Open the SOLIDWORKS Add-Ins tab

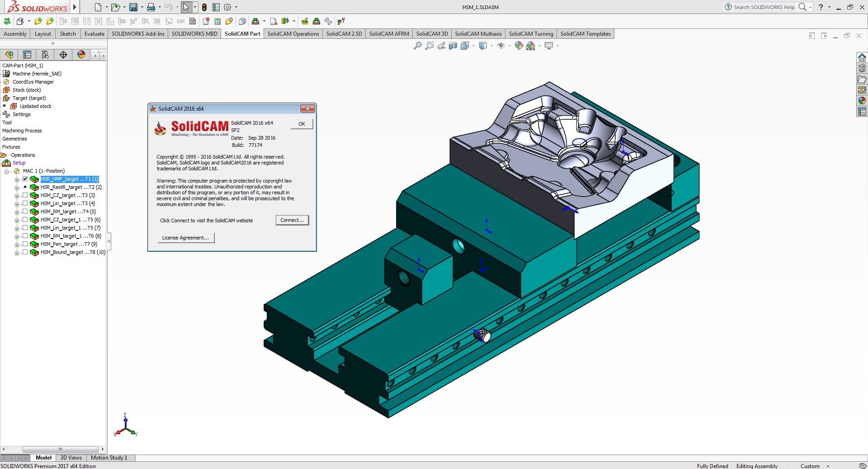click(138, 34)
